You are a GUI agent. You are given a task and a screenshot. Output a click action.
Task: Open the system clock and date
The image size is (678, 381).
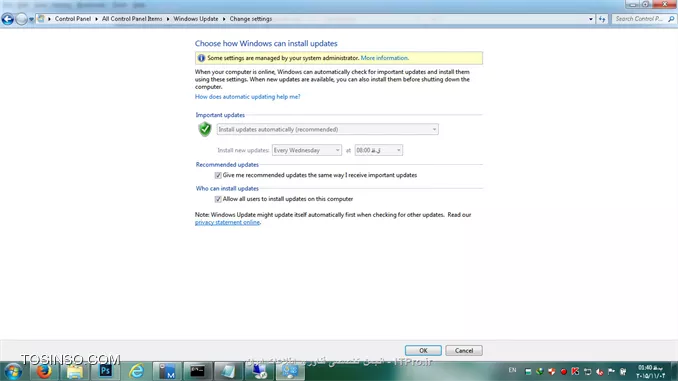click(x=650, y=371)
